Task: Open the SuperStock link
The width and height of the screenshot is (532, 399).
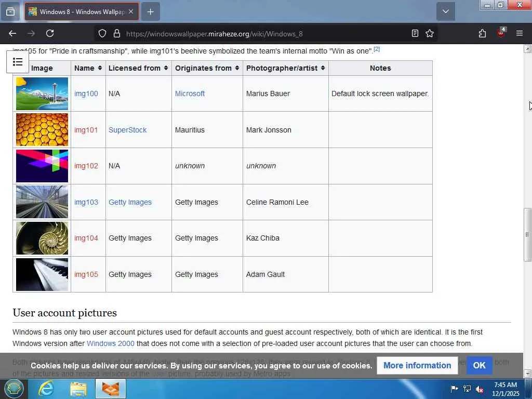Action: click(128, 130)
